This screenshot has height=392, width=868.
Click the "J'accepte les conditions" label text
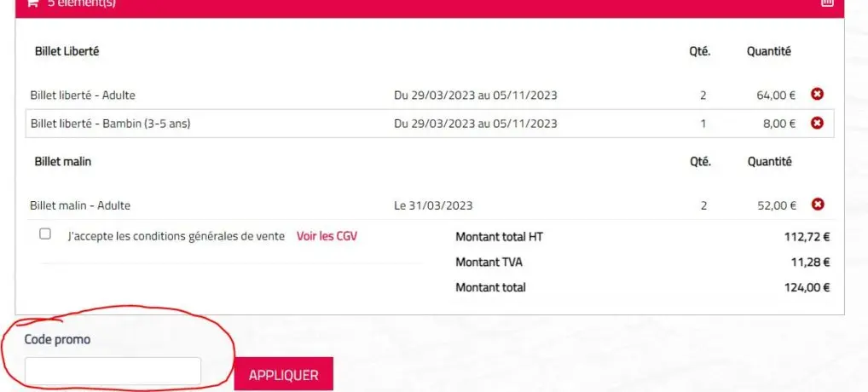tap(176, 236)
